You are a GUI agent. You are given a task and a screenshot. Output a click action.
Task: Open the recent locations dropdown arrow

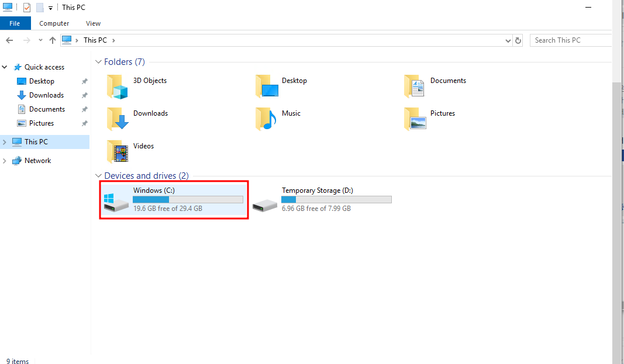click(40, 40)
